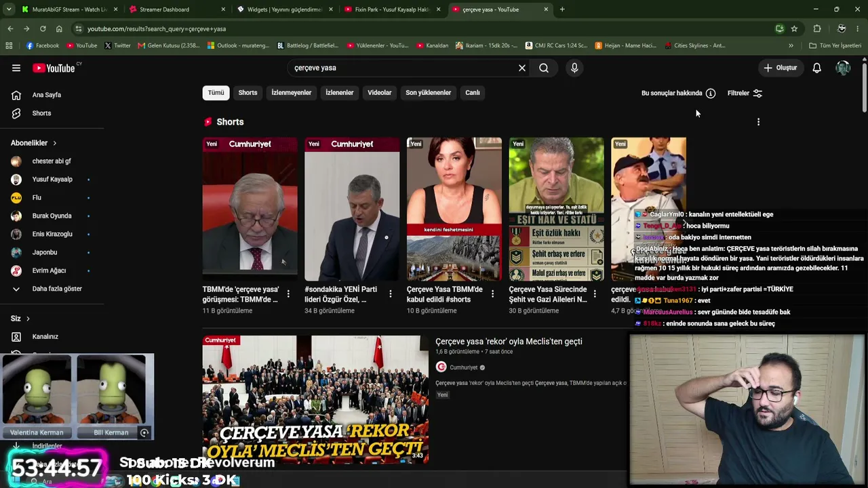
Task: Open the YouTube notifications bell
Action: (x=817, y=68)
